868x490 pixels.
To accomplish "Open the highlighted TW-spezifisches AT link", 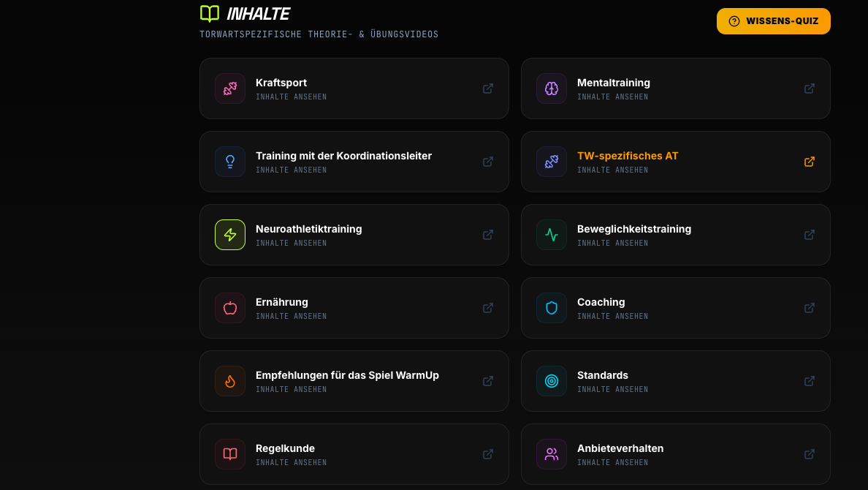I will [627, 156].
